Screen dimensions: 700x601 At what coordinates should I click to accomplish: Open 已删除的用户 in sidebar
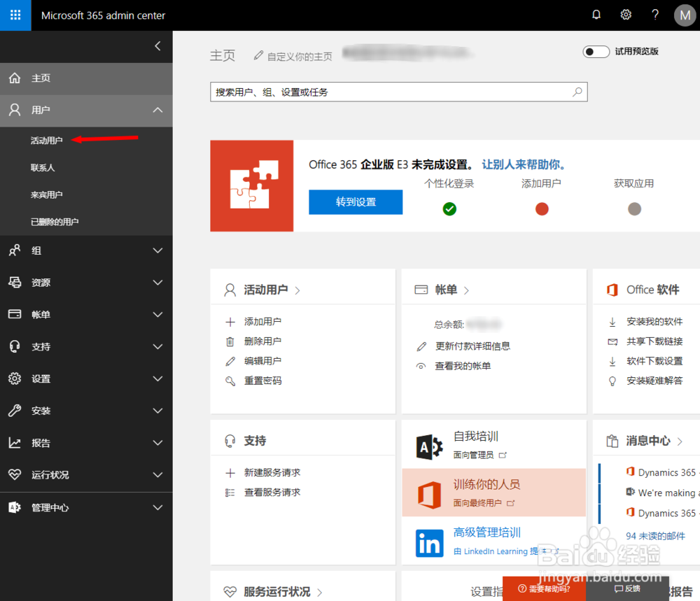point(55,222)
